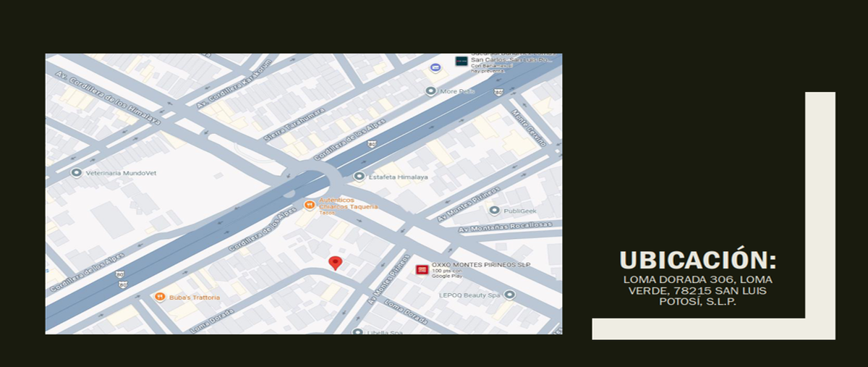Image resolution: width=868 pixels, height=367 pixels.
Task: Click the Veterinaria MundoVet label
Action: tap(122, 174)
